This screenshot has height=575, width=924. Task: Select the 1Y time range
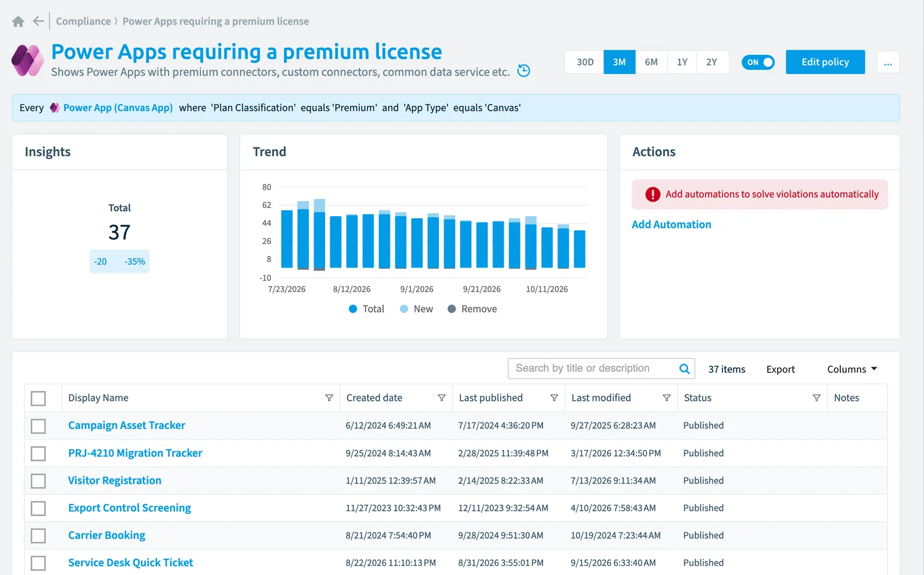(682, 62)
